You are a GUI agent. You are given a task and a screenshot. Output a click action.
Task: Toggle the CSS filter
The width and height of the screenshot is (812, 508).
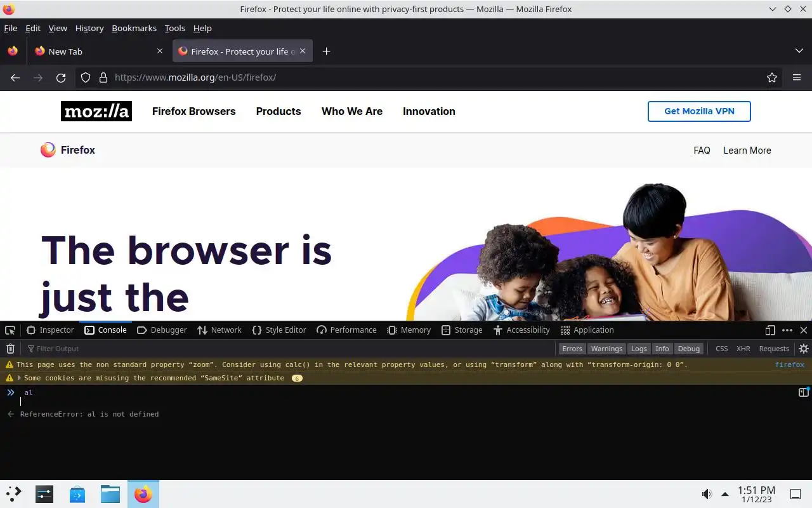tap(722, 349)
